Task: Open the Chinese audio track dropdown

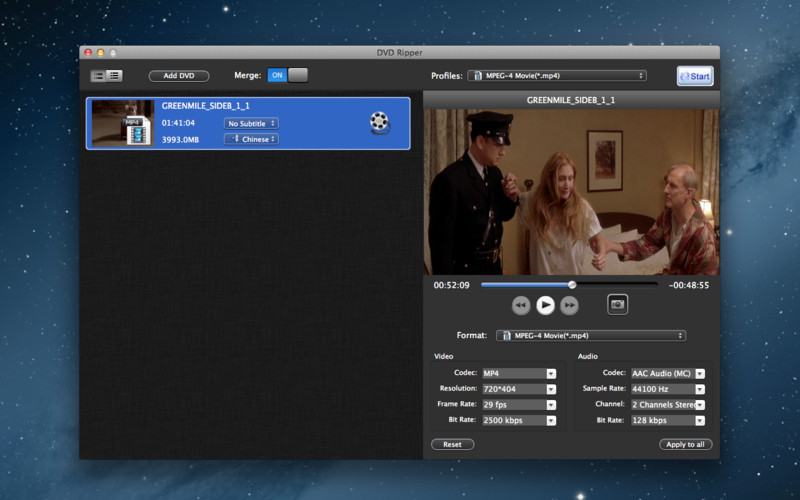Action: pyautogui.click(x=251, y=139)
